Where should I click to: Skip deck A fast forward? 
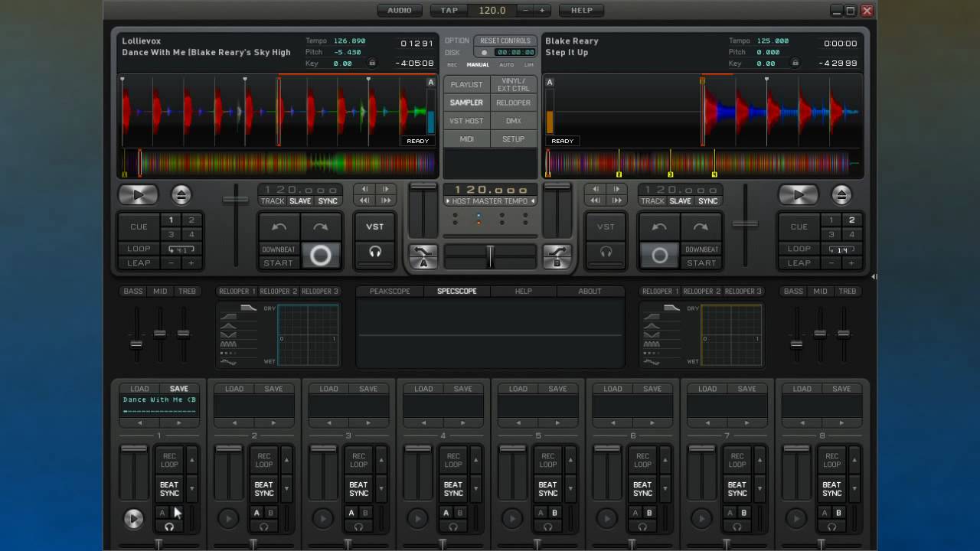click(386, 201)
